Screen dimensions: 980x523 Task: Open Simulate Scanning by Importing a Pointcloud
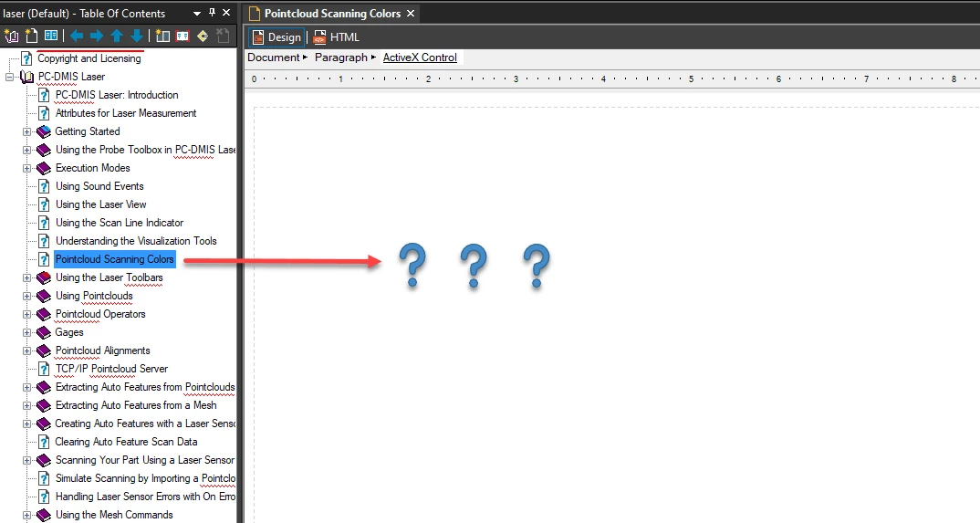[x=145, y=478]
